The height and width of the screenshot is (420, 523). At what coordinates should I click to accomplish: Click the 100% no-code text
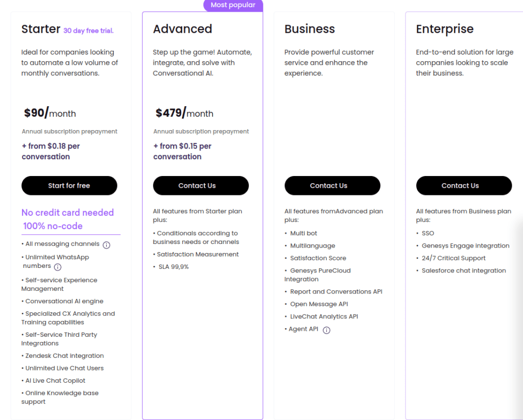(53, 226)
